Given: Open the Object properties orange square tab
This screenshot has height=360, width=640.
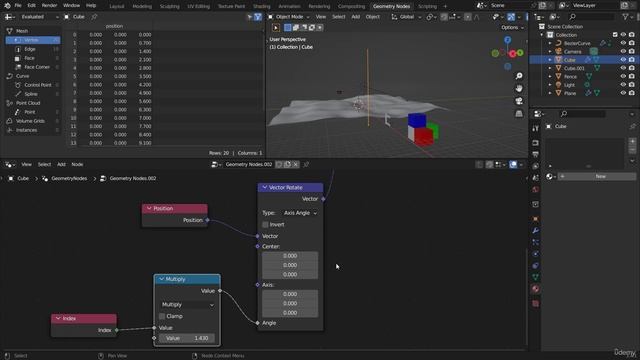Looking at the screenshot, I should tap(536, 219).
